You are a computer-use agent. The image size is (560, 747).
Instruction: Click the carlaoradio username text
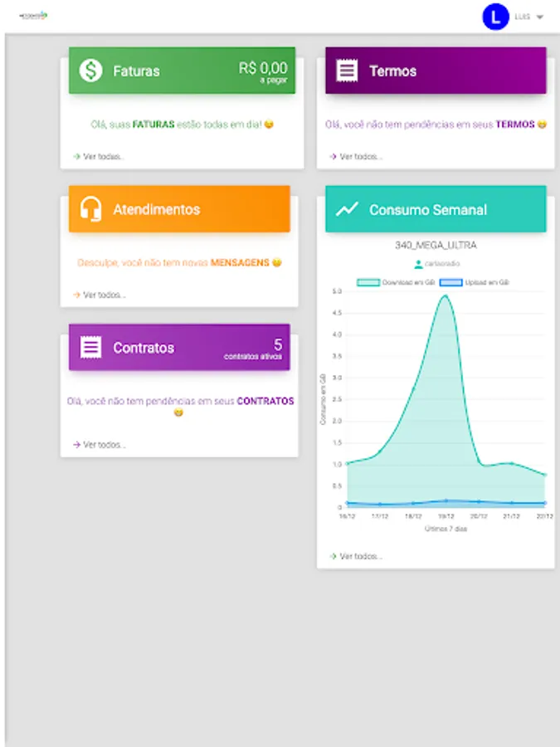[442, 263]
